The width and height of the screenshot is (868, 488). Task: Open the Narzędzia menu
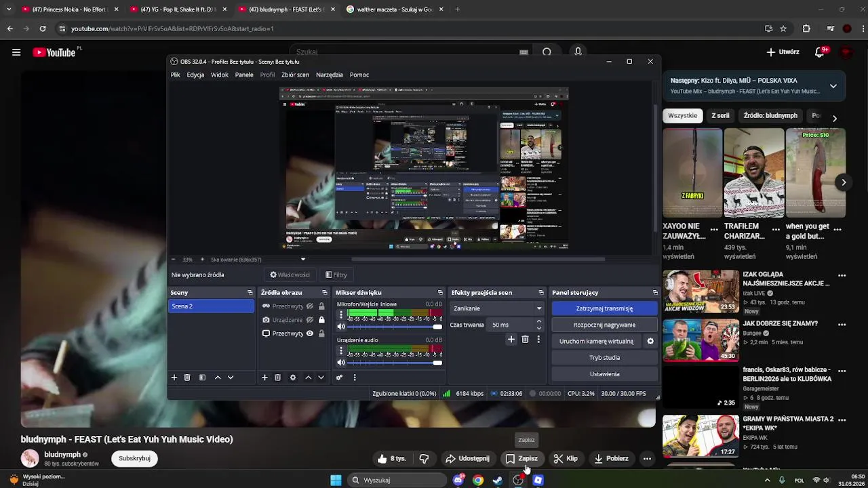[330, 75]
